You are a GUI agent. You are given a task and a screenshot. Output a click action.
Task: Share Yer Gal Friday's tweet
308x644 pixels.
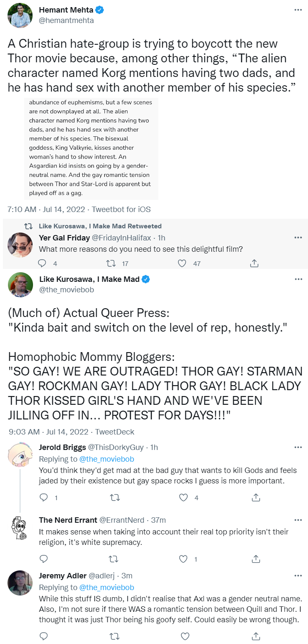coord(254,263)
